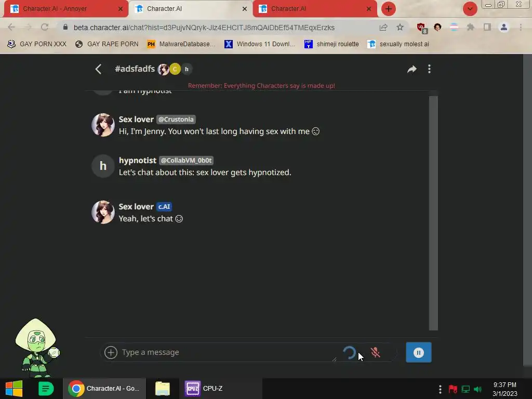532x399 pixels.
Task: Close the active Character.AI tab
Action: (245, 9)
